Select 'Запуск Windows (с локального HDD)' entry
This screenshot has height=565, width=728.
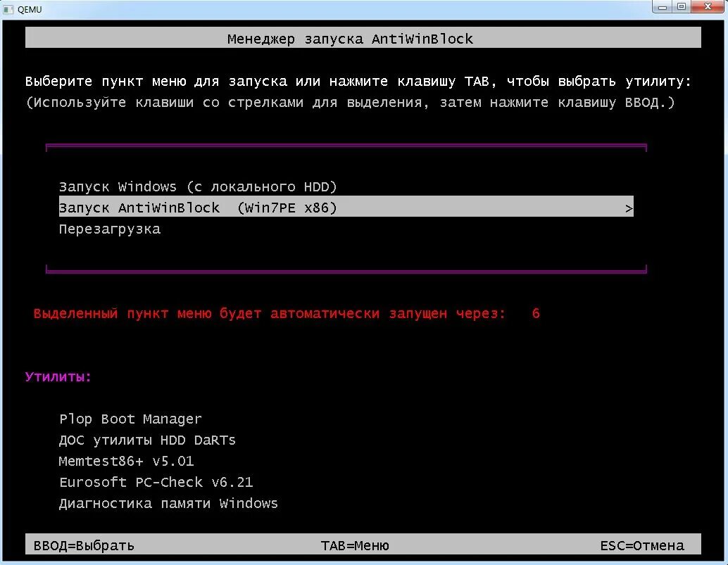tap(198, 187)
